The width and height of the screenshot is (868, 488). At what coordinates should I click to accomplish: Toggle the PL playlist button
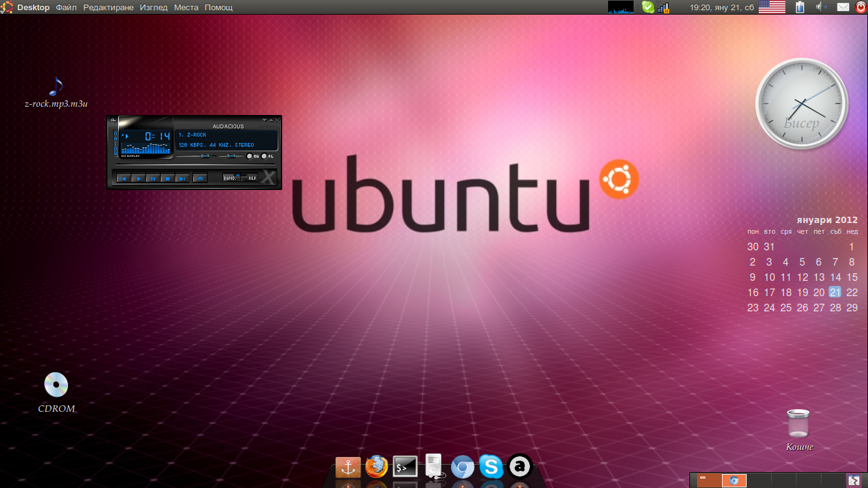(268, 156)
